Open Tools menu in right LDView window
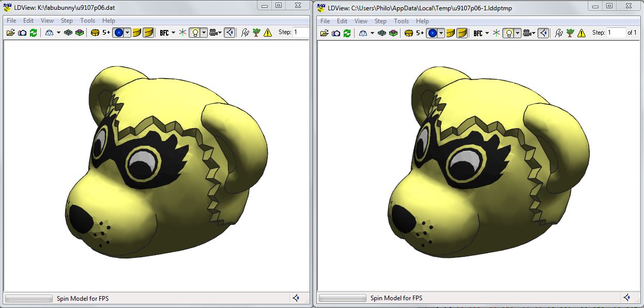This screenshot has width=644, height=308. click(402, 21)
